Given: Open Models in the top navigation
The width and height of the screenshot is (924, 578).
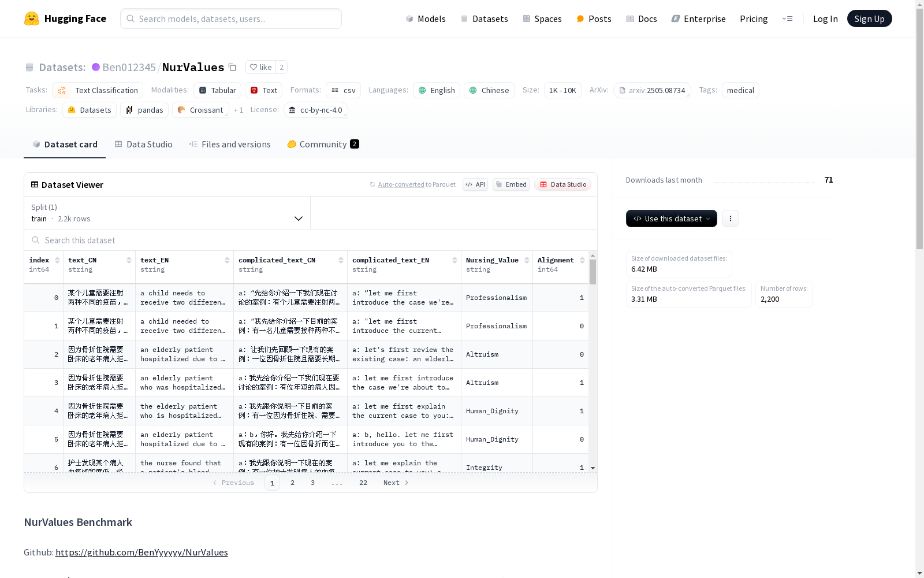Looking at the screenshot, I should [426, 18].
